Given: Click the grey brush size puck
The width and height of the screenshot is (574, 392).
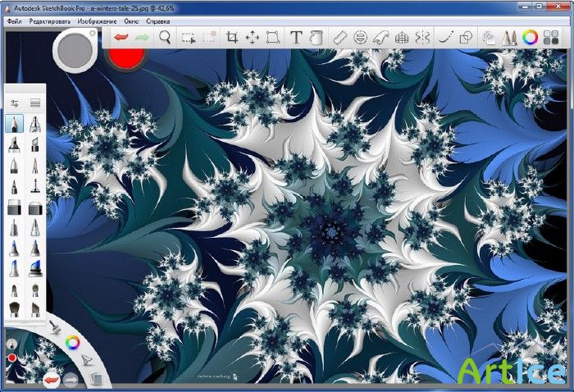Looking at the screenshot, I should (x=75, y=51).
